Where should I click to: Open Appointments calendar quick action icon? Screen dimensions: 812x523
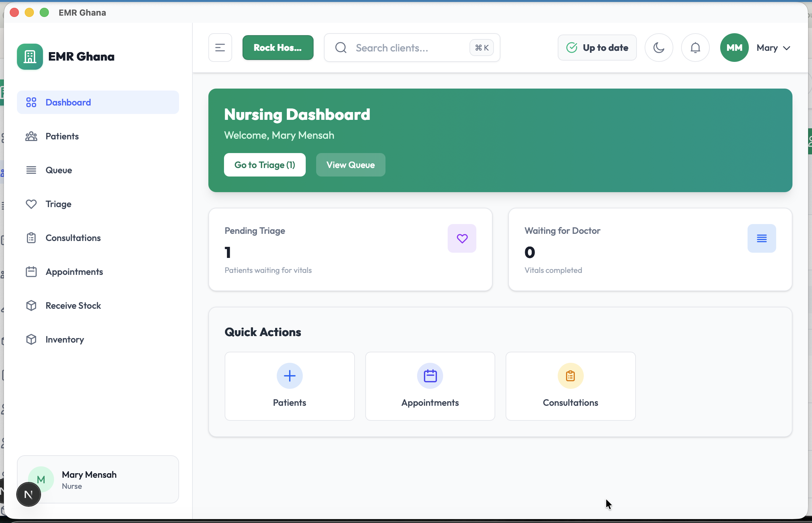click(430, 375)
